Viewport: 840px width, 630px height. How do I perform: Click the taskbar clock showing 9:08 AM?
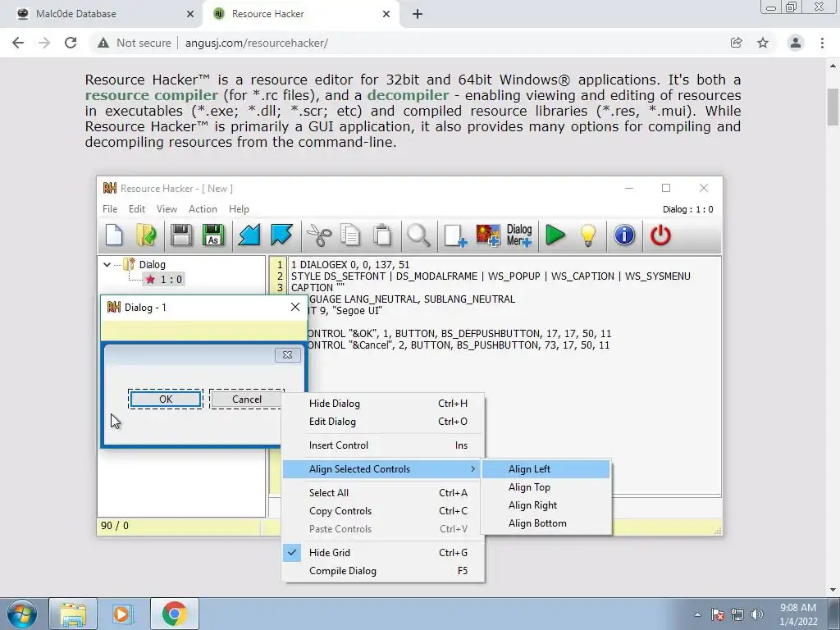tap(798, 614)
